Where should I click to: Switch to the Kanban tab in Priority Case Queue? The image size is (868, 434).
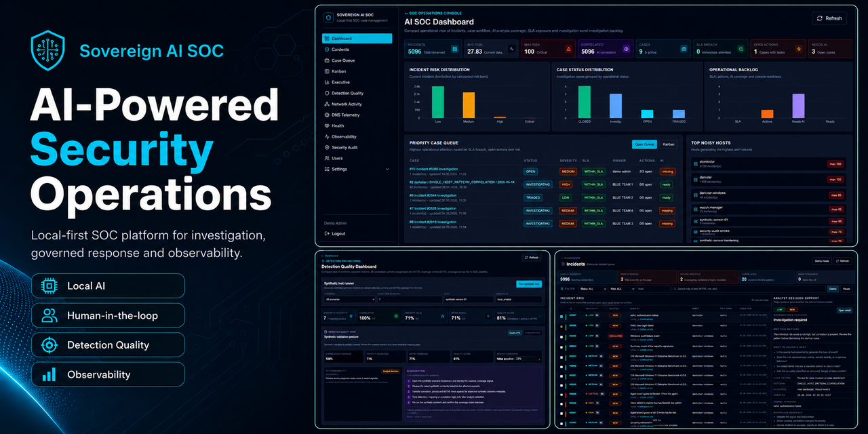pos(669,144)
